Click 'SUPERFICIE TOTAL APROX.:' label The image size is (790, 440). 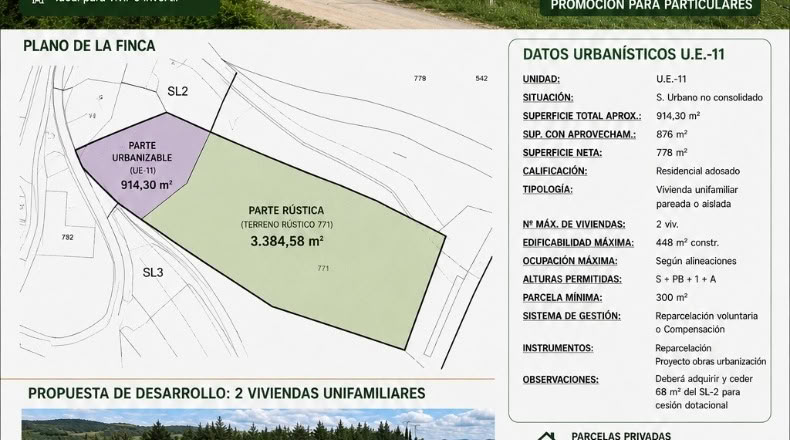582,116
